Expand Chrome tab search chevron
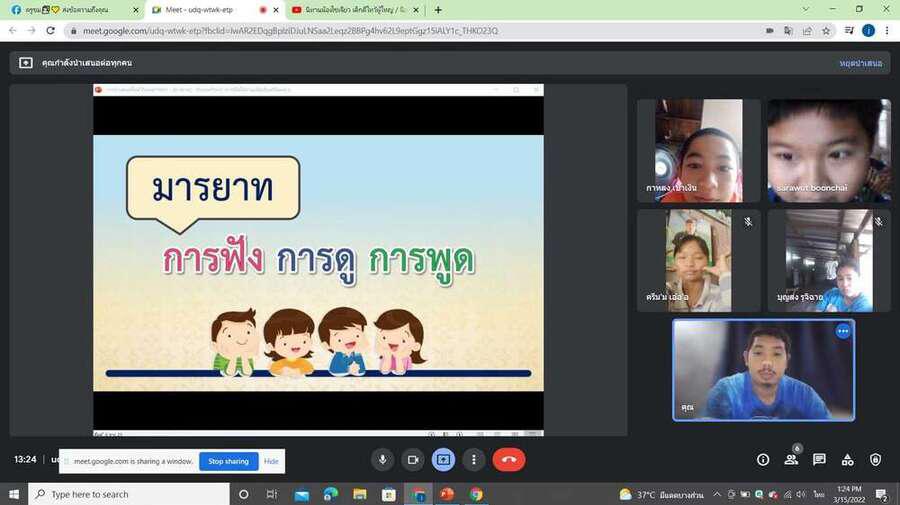900x505 pixels. click(x=806, y=10)
